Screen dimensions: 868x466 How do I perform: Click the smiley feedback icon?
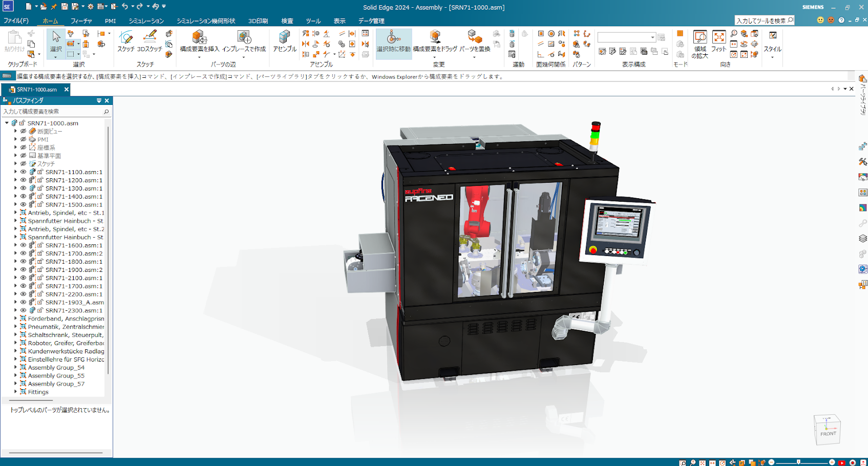[x=821, y=20]
